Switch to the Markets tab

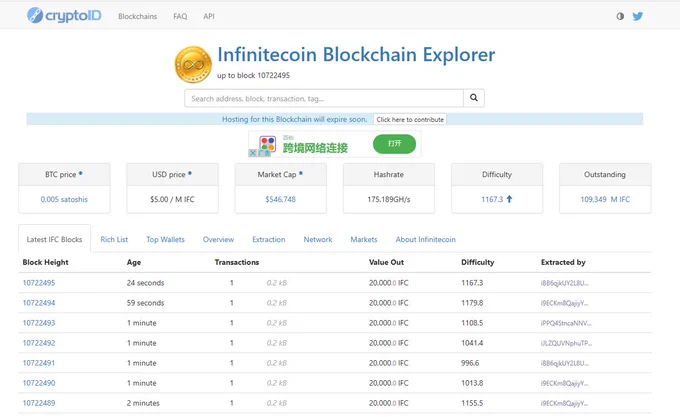pos(363,239)
